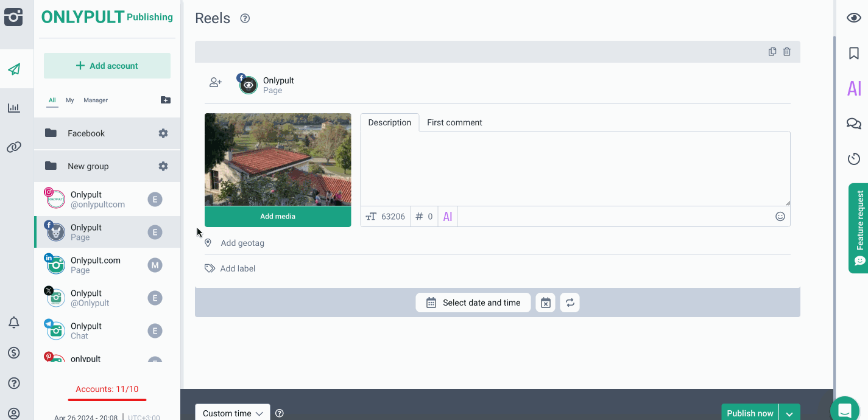Open the add collaborator user icon
This screenshot has height=420, width=868.
coord(216,82)
